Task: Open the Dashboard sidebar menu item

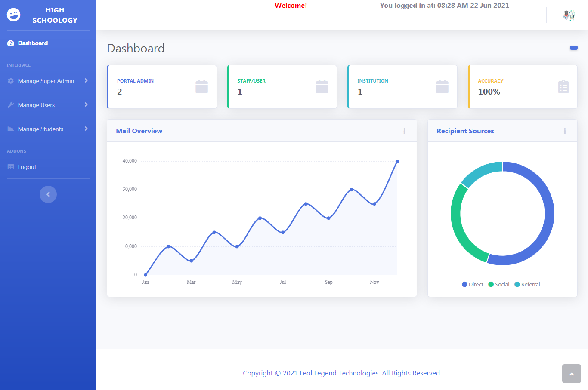Action: (x=33, y=43)
